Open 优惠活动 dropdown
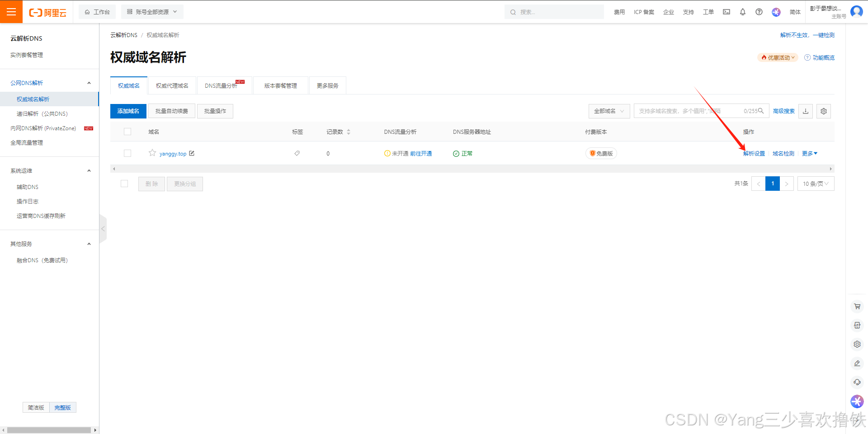This screenshot has height=434, width=868. tap(778, 57)
